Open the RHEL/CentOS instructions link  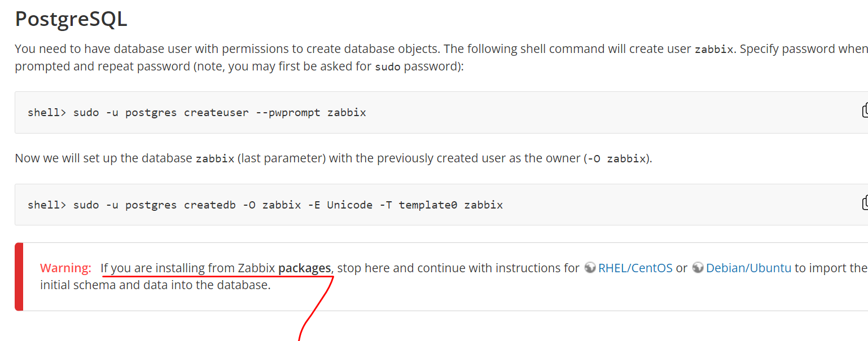(x=635, y=268)
